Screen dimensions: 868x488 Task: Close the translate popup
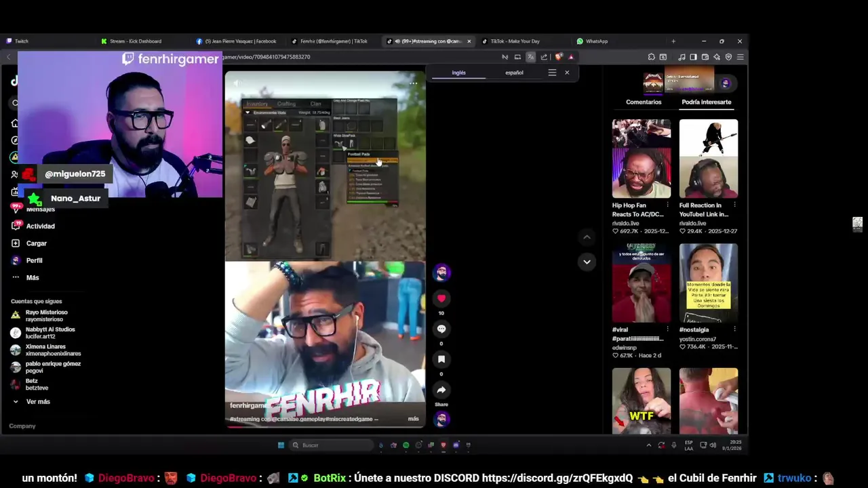pos(567,73)
